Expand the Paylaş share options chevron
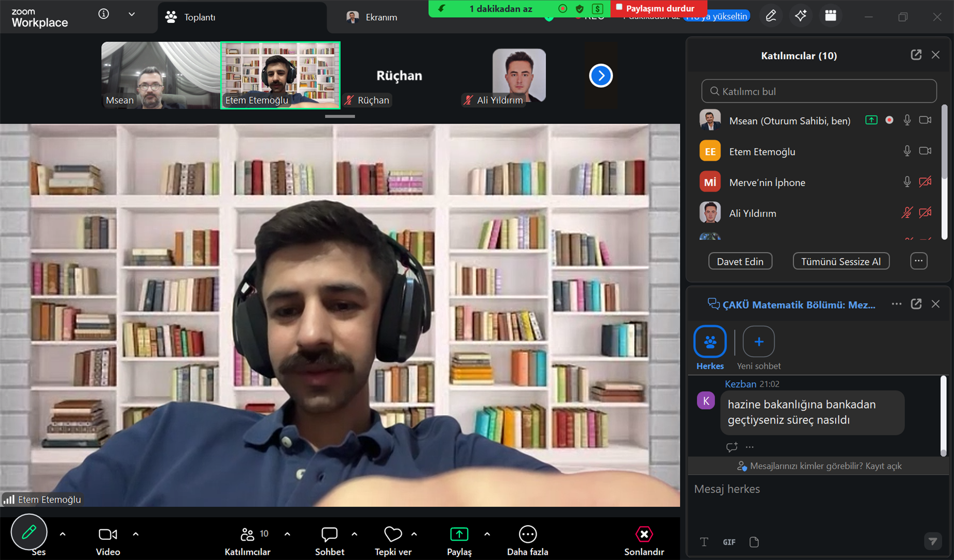Image resolution: width=954 pixels, height=560 pixels. click(x=487, y=534)
